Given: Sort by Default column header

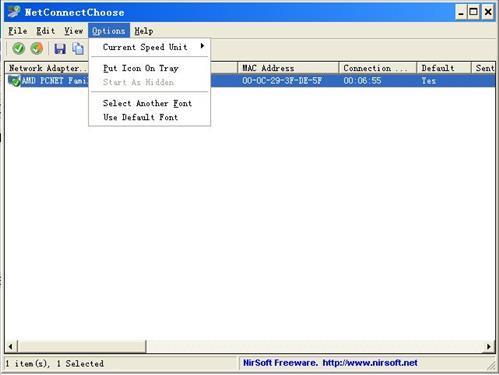Looking at the screenshot, I should [x=444, y=68].
